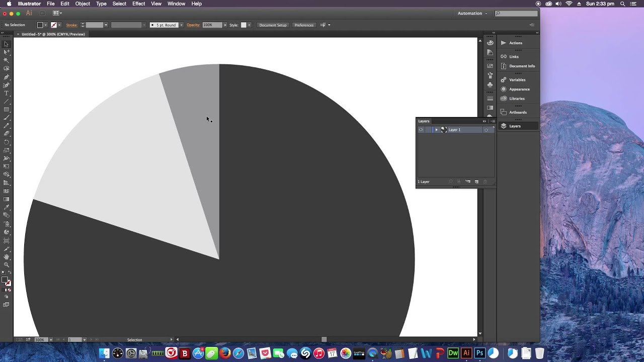The width and height of the screenshot is (644, 362).
Task: Open the Opacity slider arrow
Action: tap(225, 25)
